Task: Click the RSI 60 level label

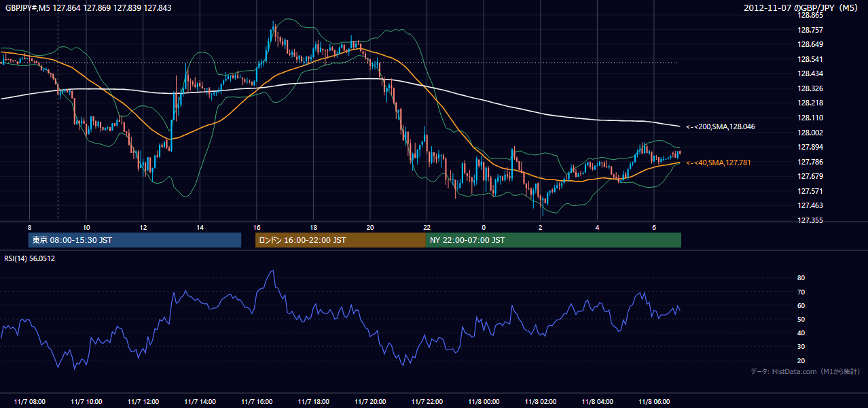Action: pyautogui.click(x=801, y=305)
